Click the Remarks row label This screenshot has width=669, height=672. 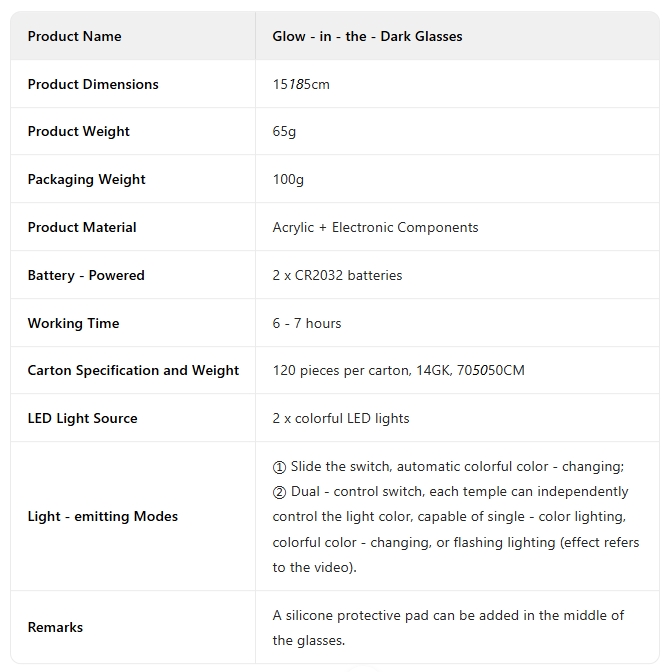[55, 627]
